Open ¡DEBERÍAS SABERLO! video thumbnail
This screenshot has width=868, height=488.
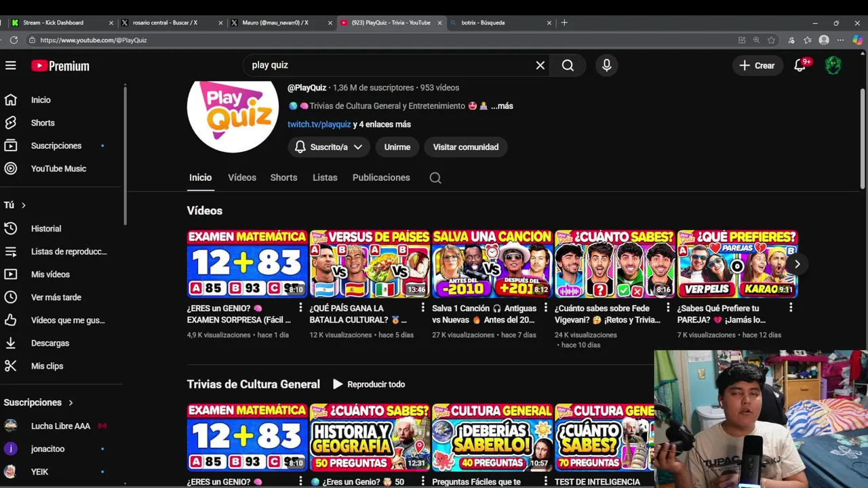click(x=492, y=437)
